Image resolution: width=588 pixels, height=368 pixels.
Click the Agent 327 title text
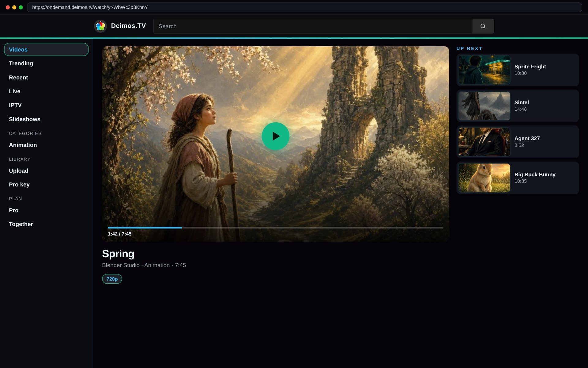click(527, 138)
